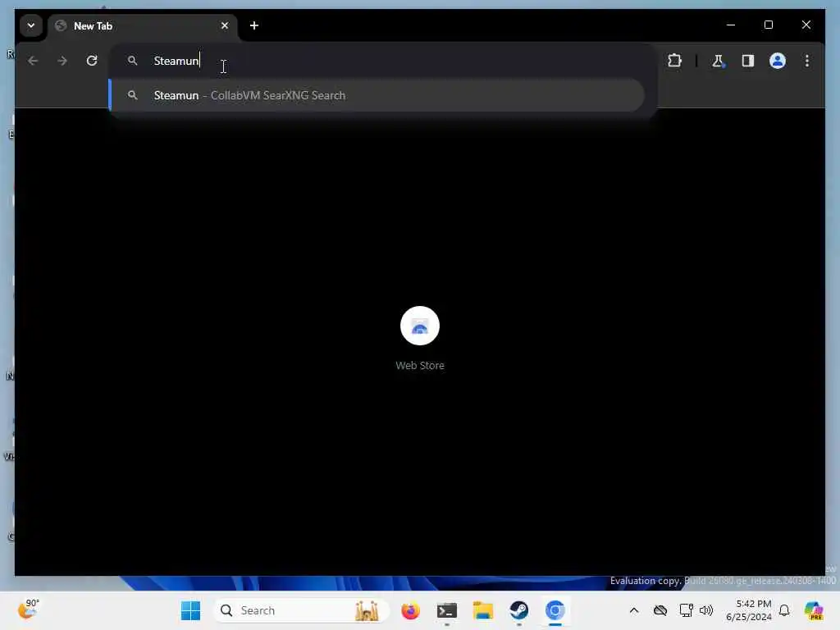This screenshot has width=840, height=630.
Task: Open the Terminal taskbar icon
Action: click(x=447, y=610)
